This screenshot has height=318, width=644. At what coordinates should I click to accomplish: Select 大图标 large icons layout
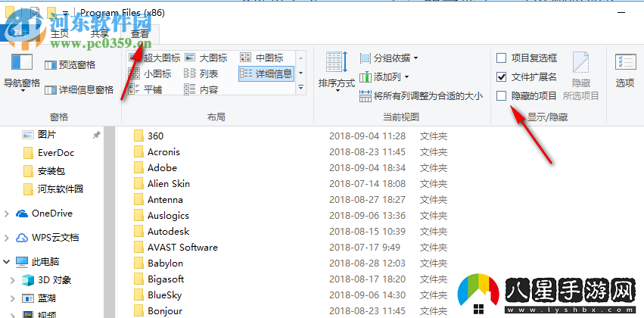pyautogui.click(x=205, y=58)
